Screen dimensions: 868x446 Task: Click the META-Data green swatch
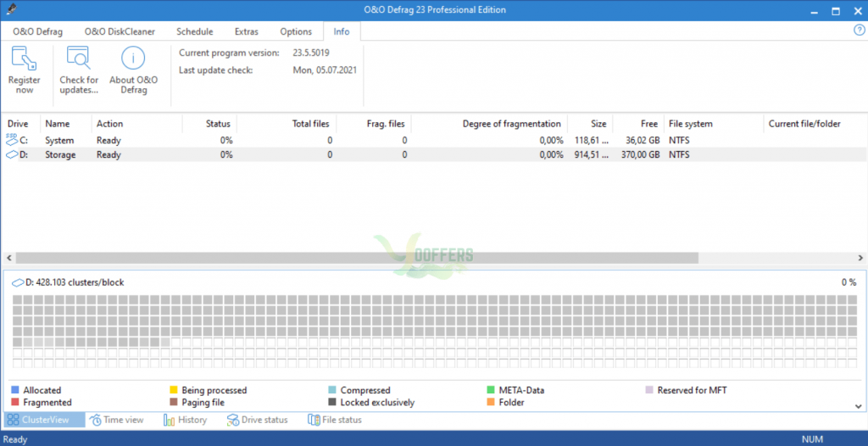point(491,390)
